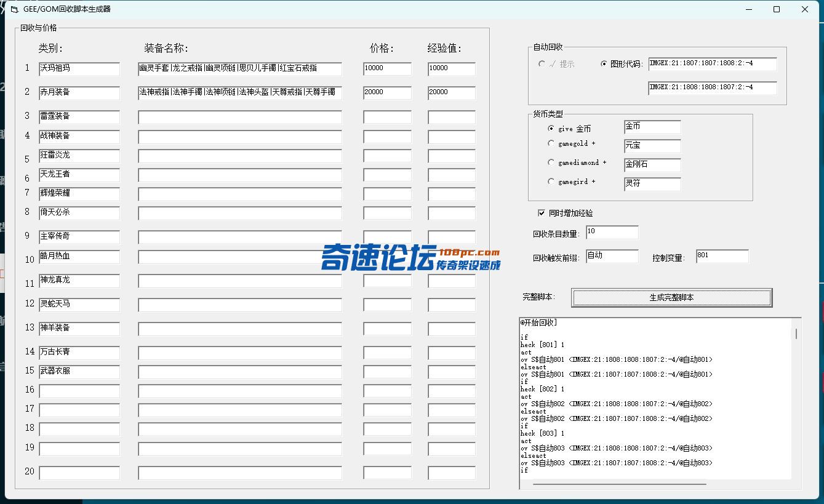The image size is (824, 504).
Task: Click row 1 experience value field
Action: (452, 69)
